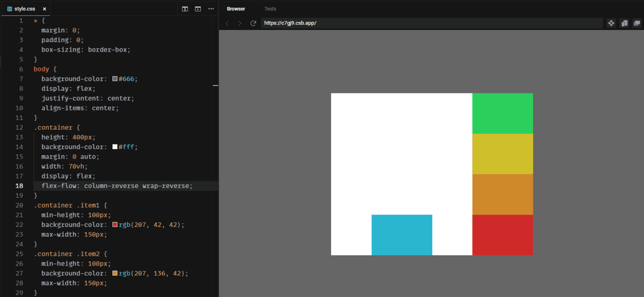
Task: Click the open preview icon in editor header
Action: [x=198, y=9]
